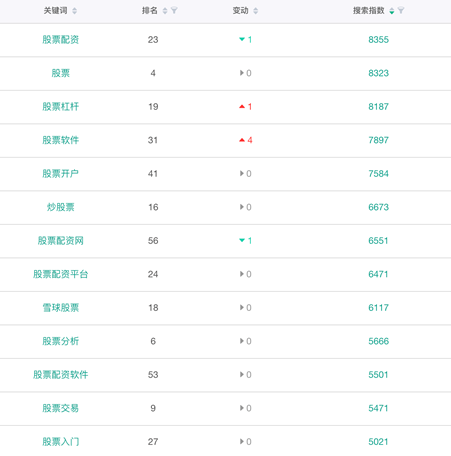This screenshot has width=451, height=456.
Task: Click search index 7584
Action: [379, 174]
